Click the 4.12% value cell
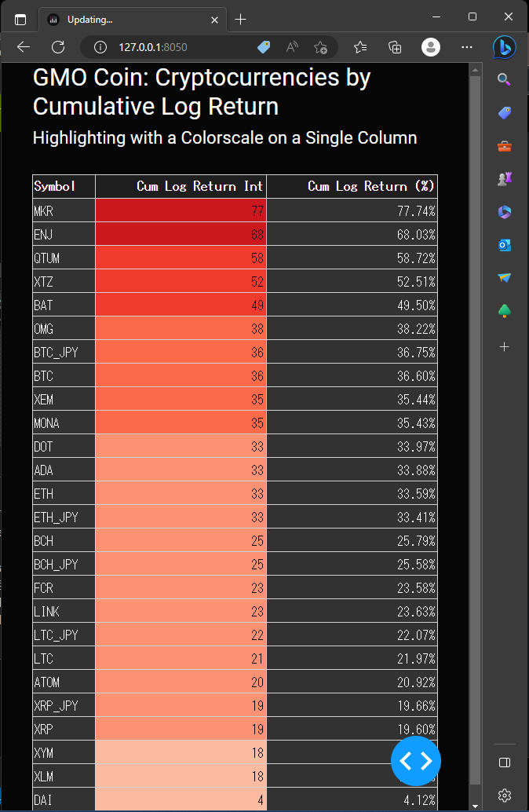Screen dimensions: 529x812 coord(352,799)
